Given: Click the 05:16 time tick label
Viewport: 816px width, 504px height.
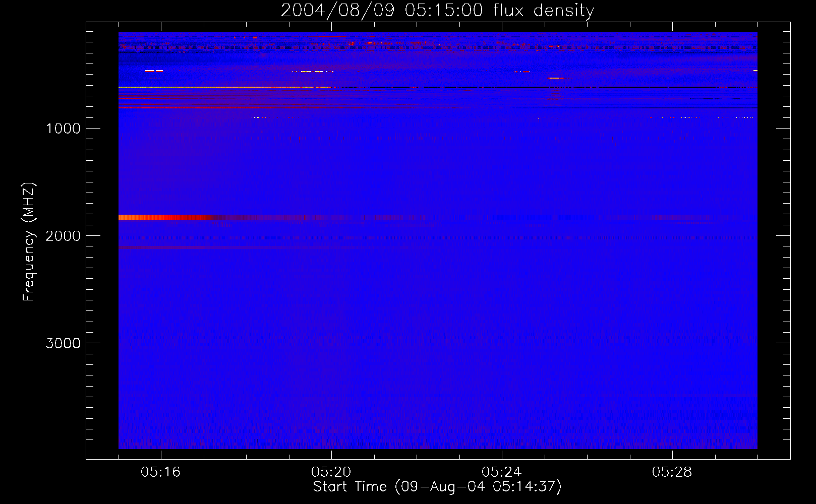Looking at the screenshot, I should [x=161, y=472].
